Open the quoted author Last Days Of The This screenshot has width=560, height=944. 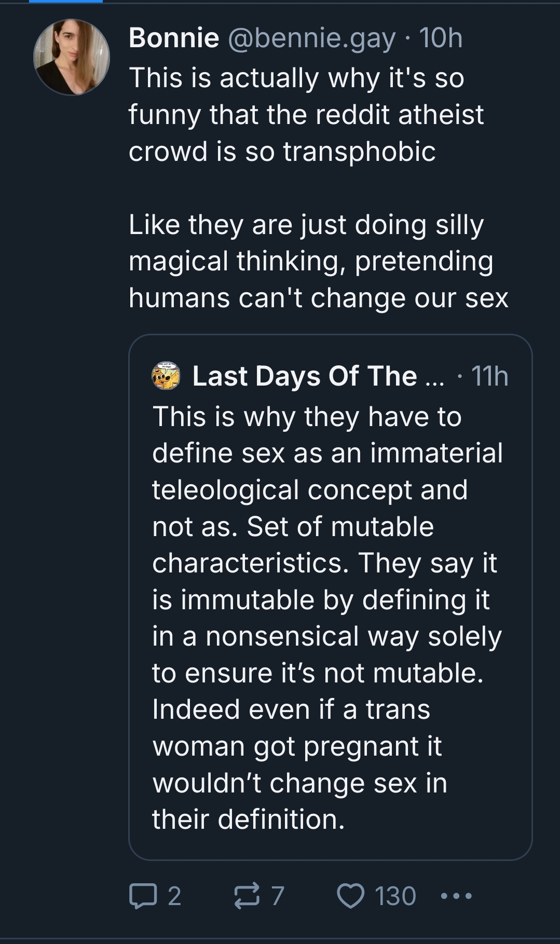tap(318, 376)
